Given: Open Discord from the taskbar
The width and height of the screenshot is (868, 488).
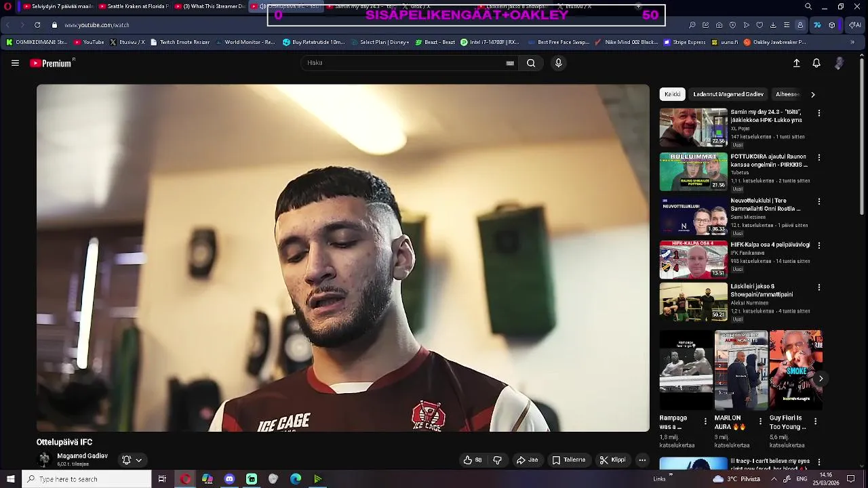Looking at the screenshot, I should click(x=229, y=479).
